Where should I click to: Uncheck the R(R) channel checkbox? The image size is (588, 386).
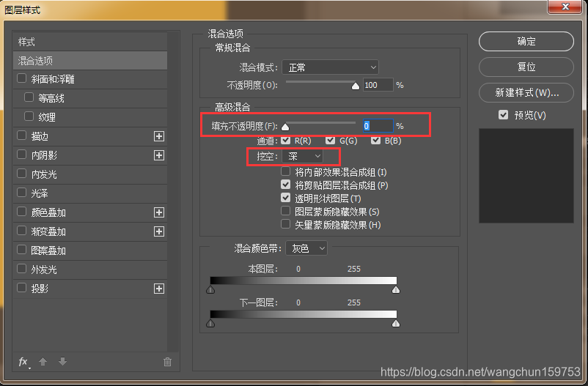[286, 140]
